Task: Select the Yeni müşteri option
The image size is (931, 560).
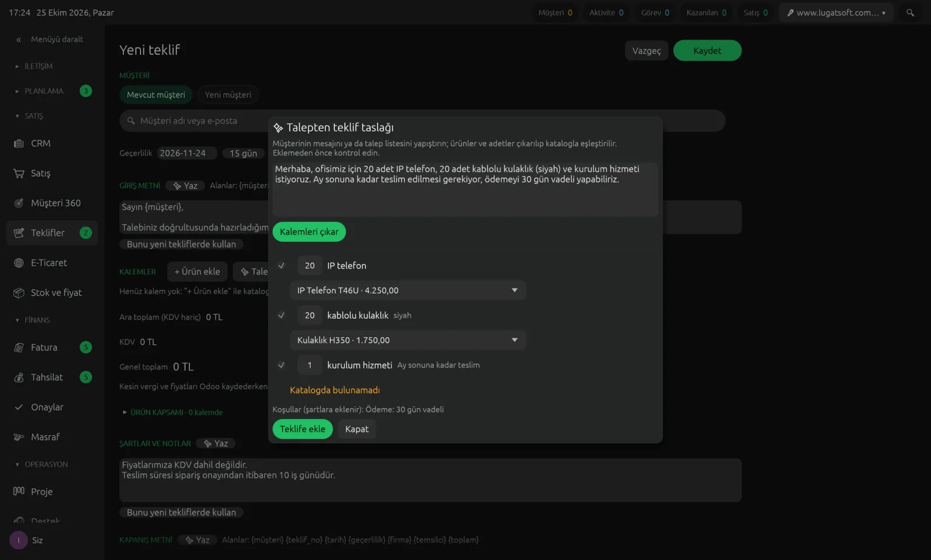Action: (228, 95)
